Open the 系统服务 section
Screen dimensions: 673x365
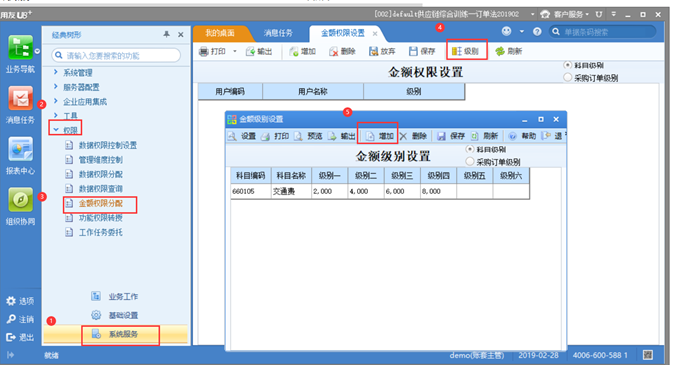[115, 334]
